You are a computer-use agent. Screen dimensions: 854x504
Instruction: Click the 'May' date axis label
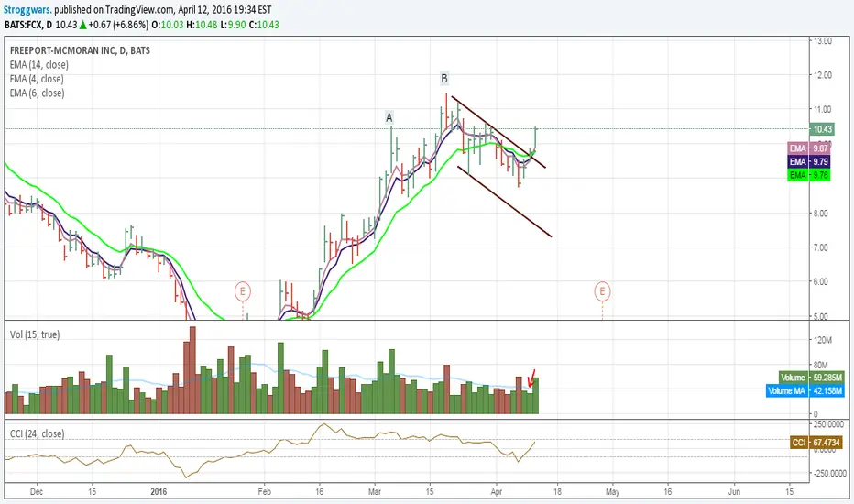click(613, 491)
